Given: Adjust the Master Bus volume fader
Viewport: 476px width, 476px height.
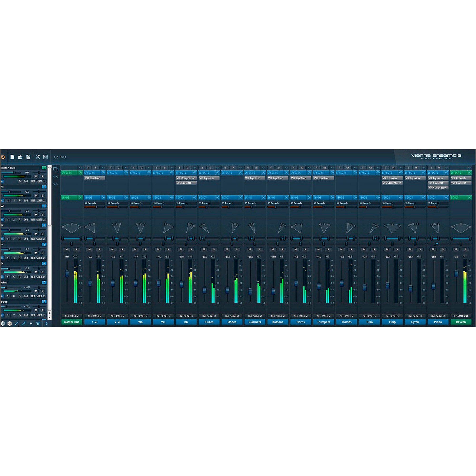Looking at the screenshot, I should pos(67,273).
